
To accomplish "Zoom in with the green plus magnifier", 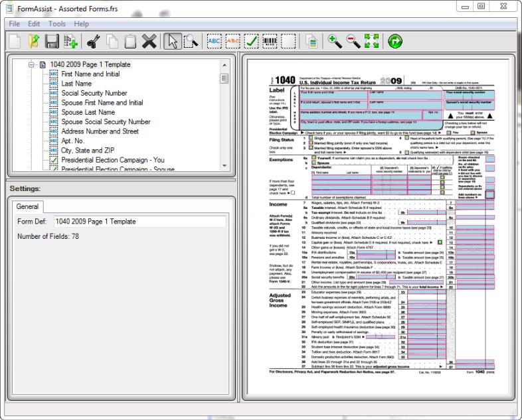I will click(x=335, y=41).
